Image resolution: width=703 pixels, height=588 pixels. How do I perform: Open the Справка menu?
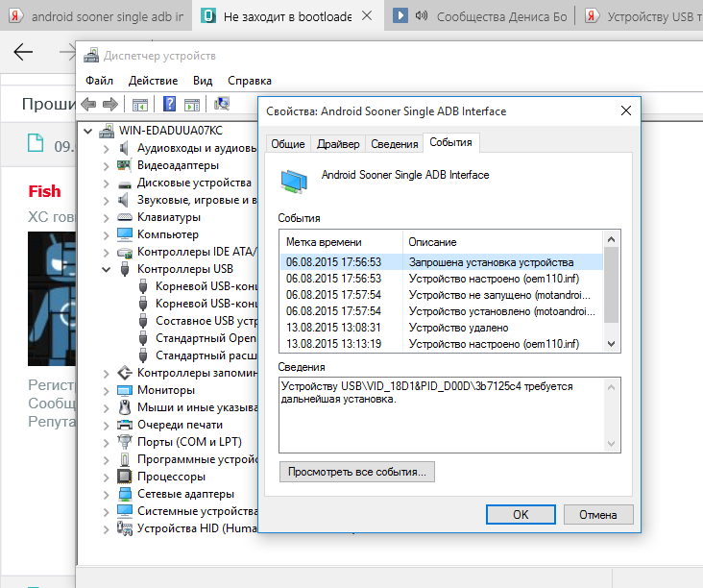249,81
